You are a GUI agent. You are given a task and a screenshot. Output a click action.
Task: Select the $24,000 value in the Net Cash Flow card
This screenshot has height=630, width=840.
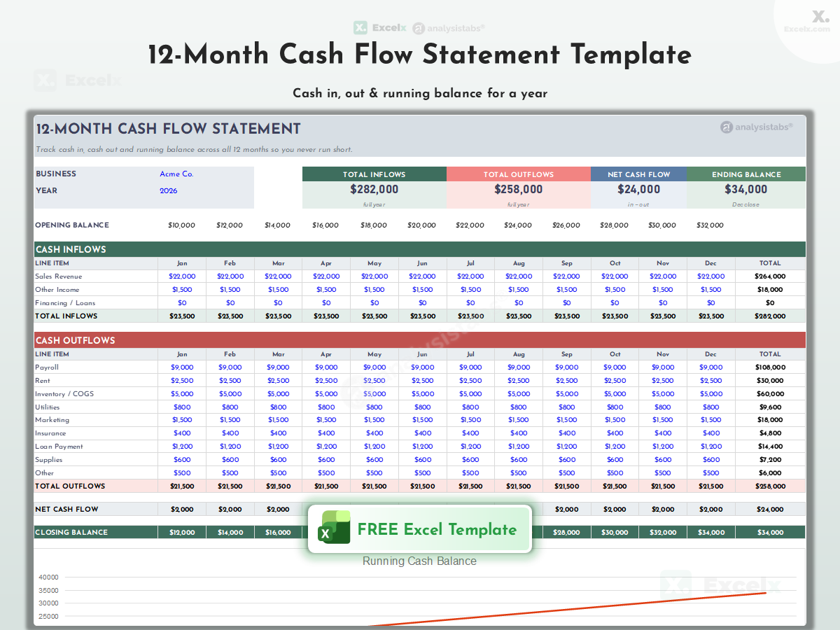tap(639, 189)
